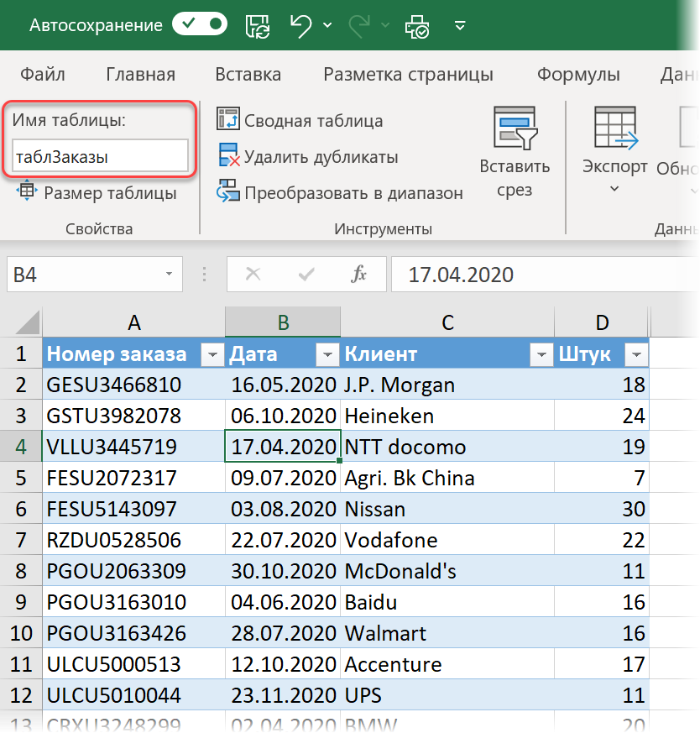Click the Сводная таблица icon

[x=228, y=118]
